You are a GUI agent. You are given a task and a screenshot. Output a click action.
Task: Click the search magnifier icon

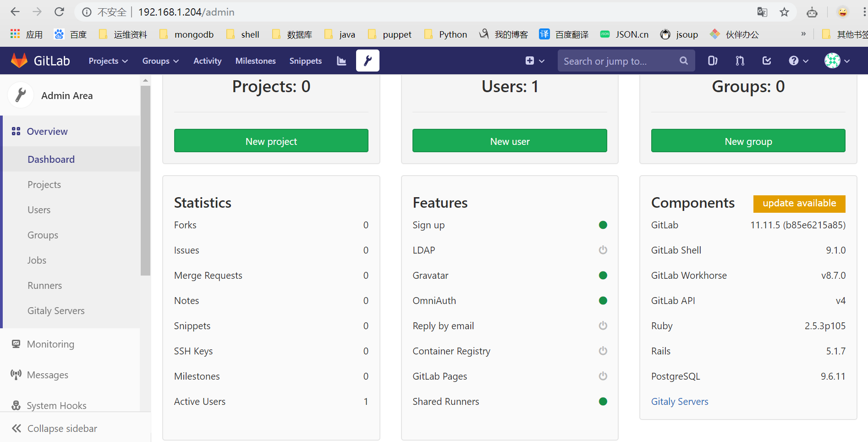pyautogui.click(x=683, y=61)
